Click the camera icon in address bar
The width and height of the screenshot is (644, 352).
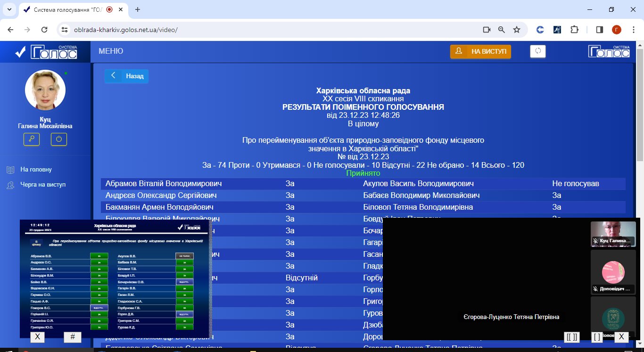coord(487,30)
